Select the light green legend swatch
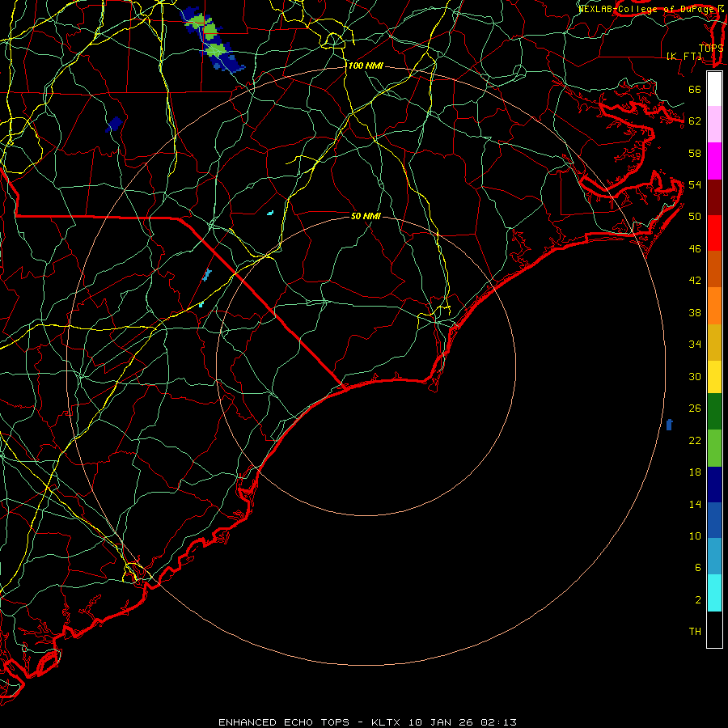This screenshot has height=728, width=728. pyautogui.click(x=714, y=448)
